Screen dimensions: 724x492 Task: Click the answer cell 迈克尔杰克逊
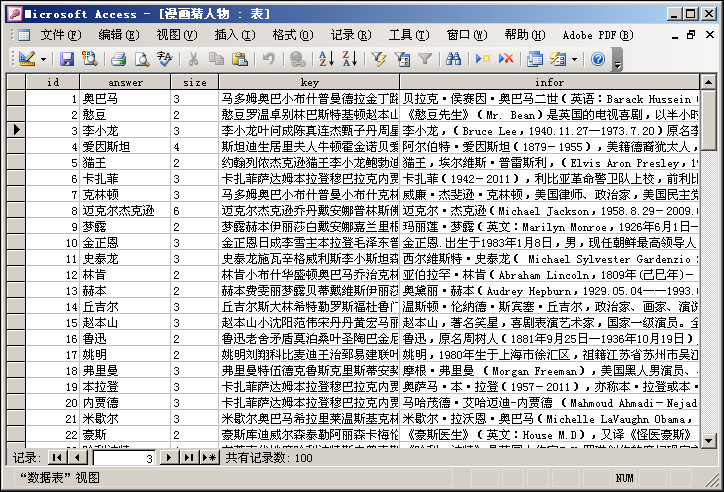click(x=125, y=210)
